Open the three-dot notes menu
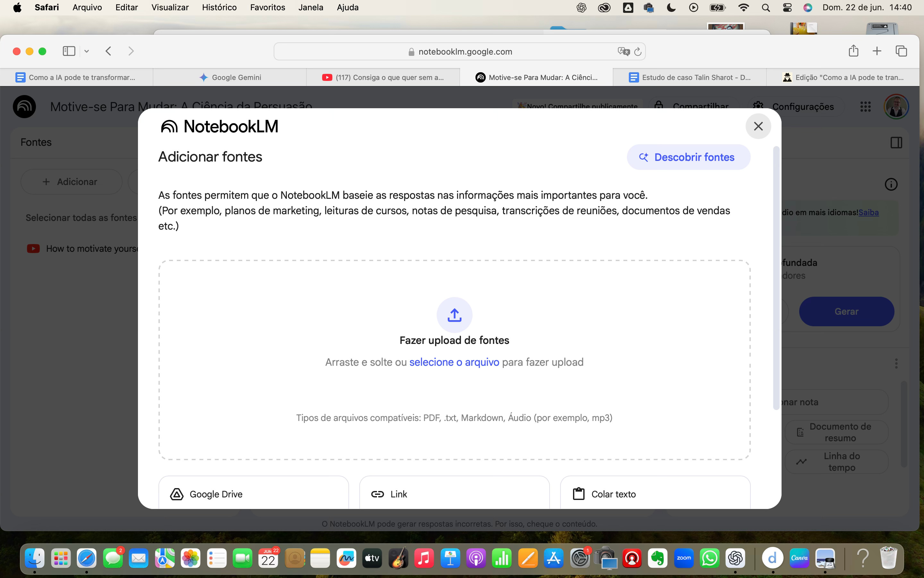924x578 pixels. [x=896, y=363]
